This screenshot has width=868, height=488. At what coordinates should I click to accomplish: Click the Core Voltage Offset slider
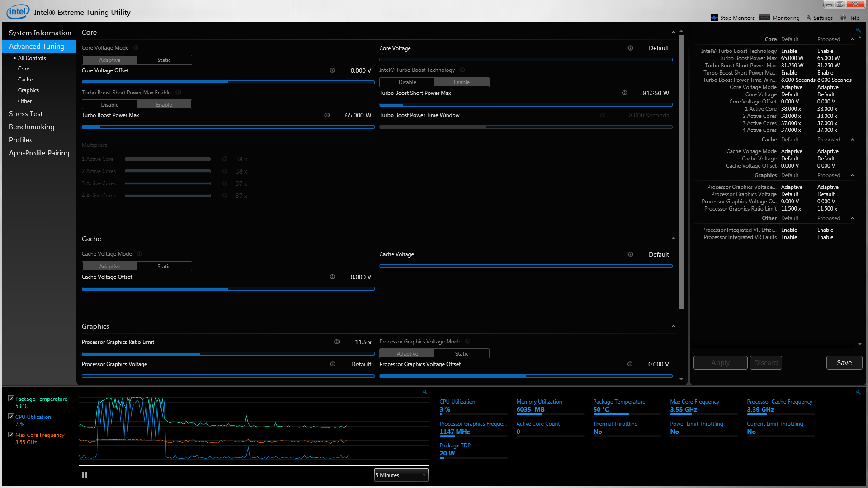pyautogui.click(x=228, y=82)
